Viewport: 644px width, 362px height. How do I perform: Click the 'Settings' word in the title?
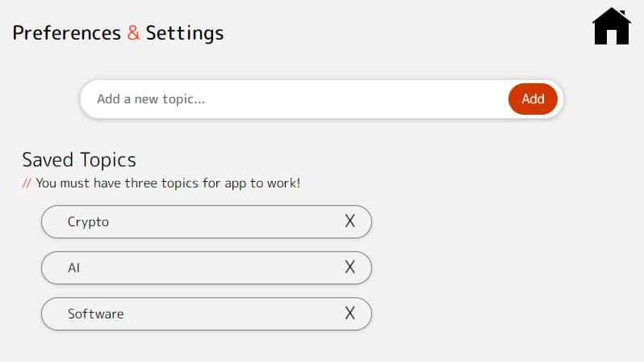[x=185, y=34]
